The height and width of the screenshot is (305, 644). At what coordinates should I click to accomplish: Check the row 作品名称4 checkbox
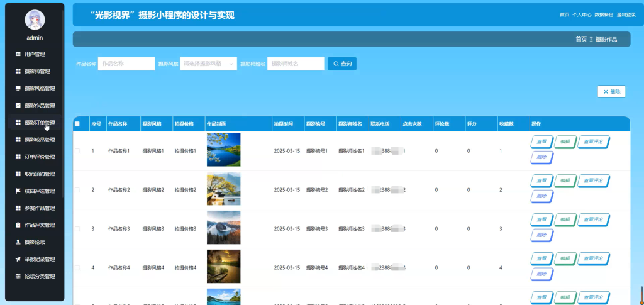[x=77, y=268]
